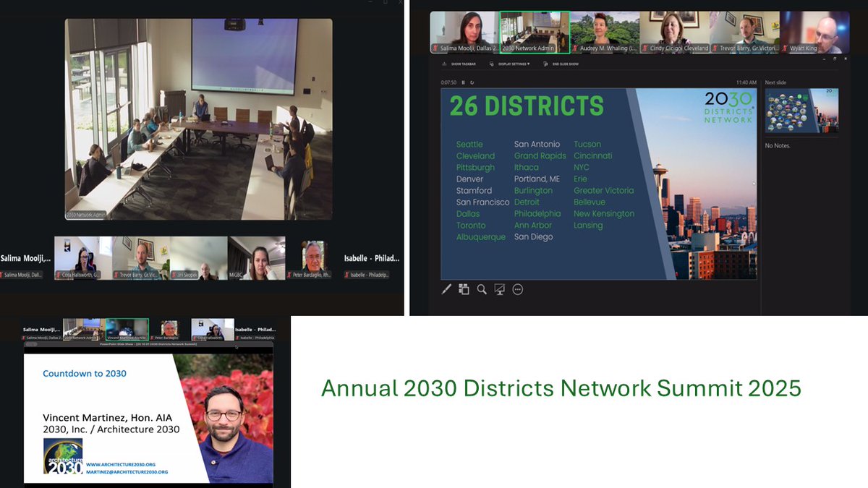
Task: Select the MiGBC participant video tile
Action: pos(257,258)
